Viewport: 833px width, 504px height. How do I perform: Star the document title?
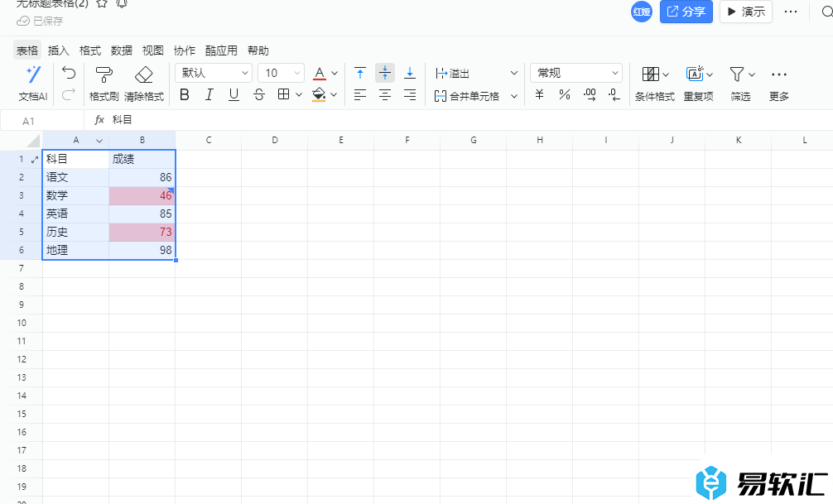click(102, 3)
